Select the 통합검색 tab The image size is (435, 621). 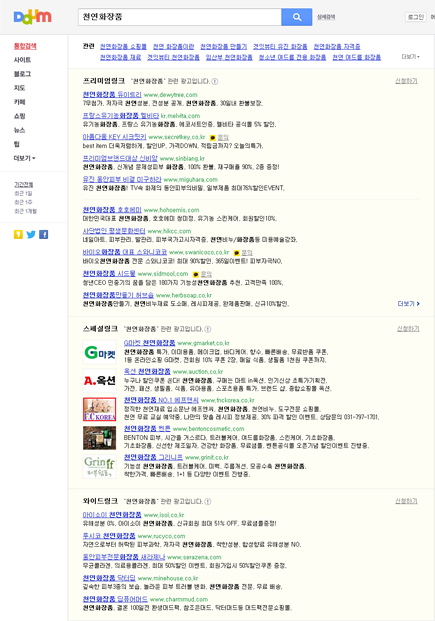click(25, 46)
